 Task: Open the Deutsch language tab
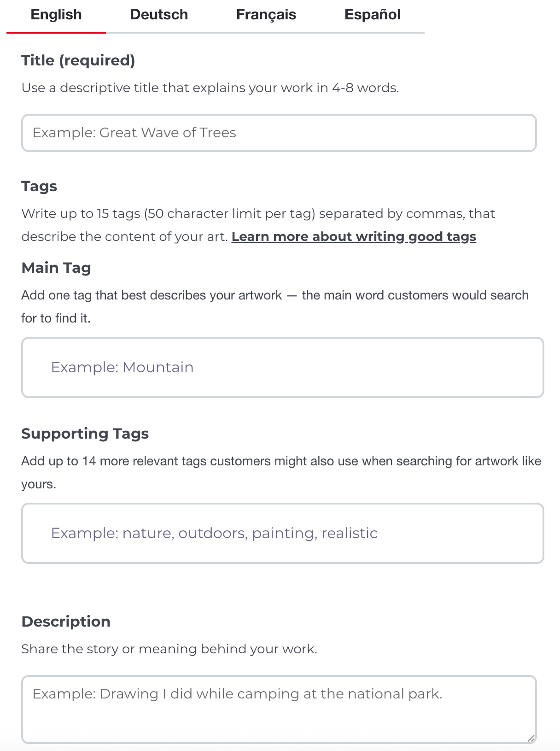159,15
